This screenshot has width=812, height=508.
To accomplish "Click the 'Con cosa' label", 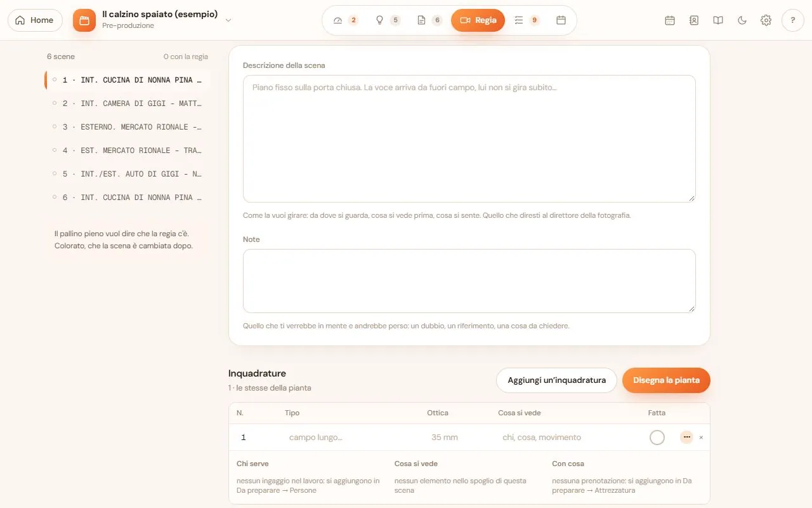I will 568,464.
